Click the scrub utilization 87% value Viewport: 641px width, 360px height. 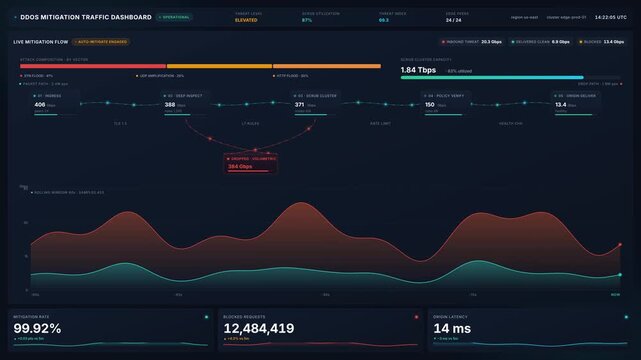coord(307,20)
